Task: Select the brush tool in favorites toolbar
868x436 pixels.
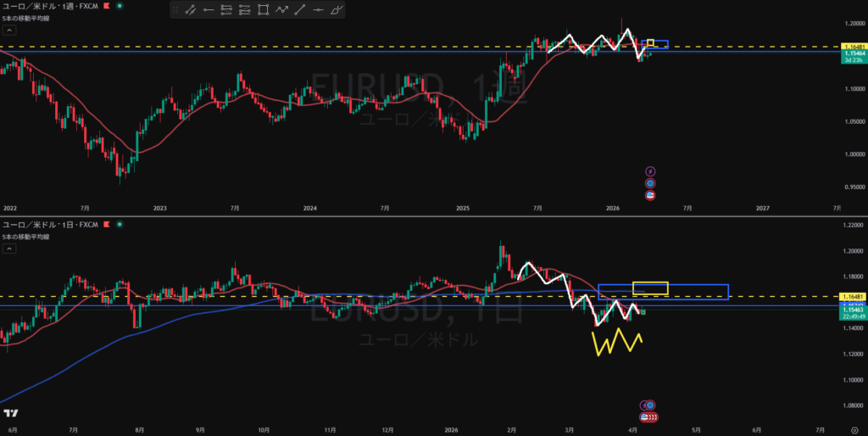Action: pos(337,10)
